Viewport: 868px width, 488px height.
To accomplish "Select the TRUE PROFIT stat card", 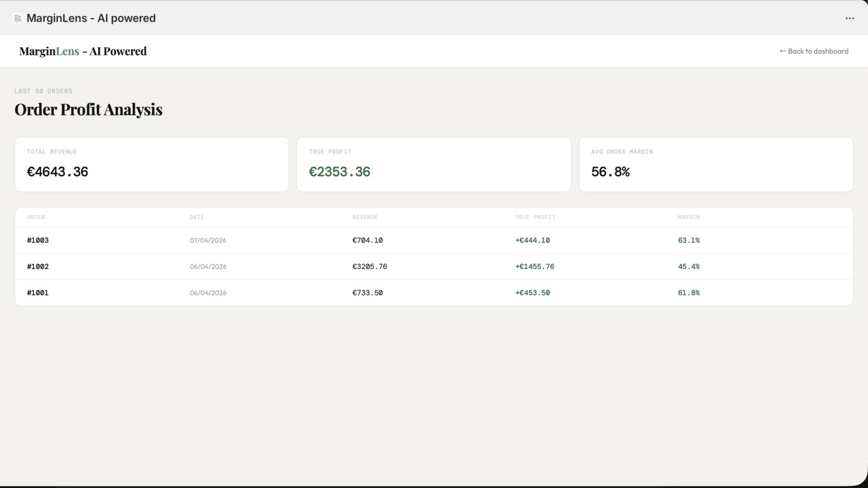I will 434,164.
